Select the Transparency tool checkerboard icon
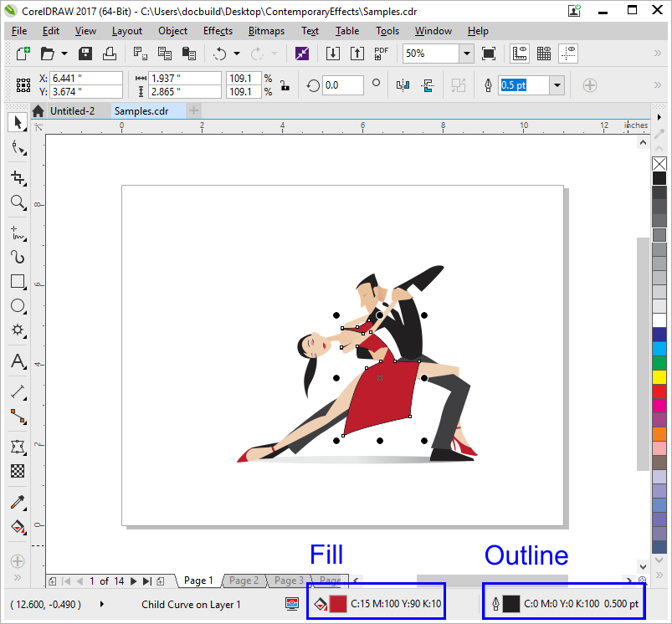This screenshot has height=624, width=672. (18, 471)
